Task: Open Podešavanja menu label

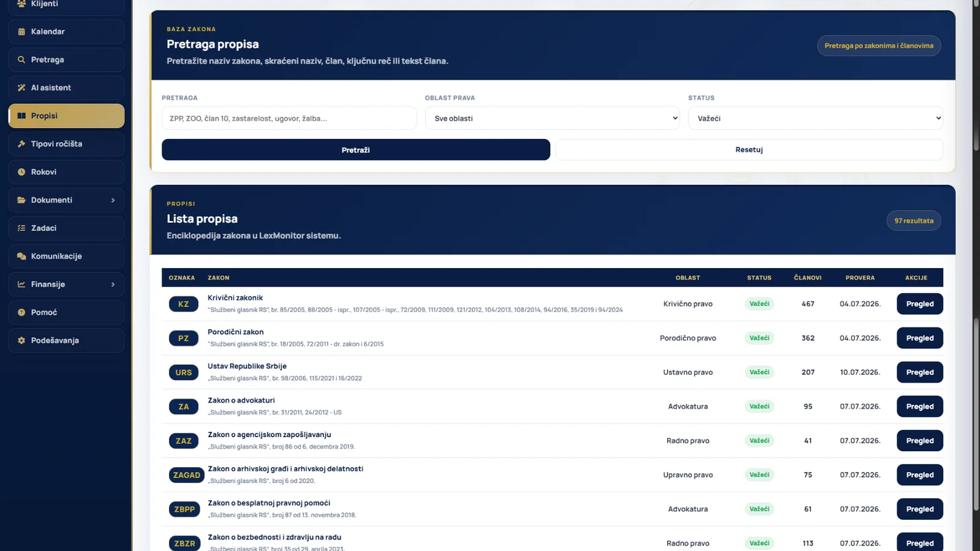Action: (x=55, y=340)
